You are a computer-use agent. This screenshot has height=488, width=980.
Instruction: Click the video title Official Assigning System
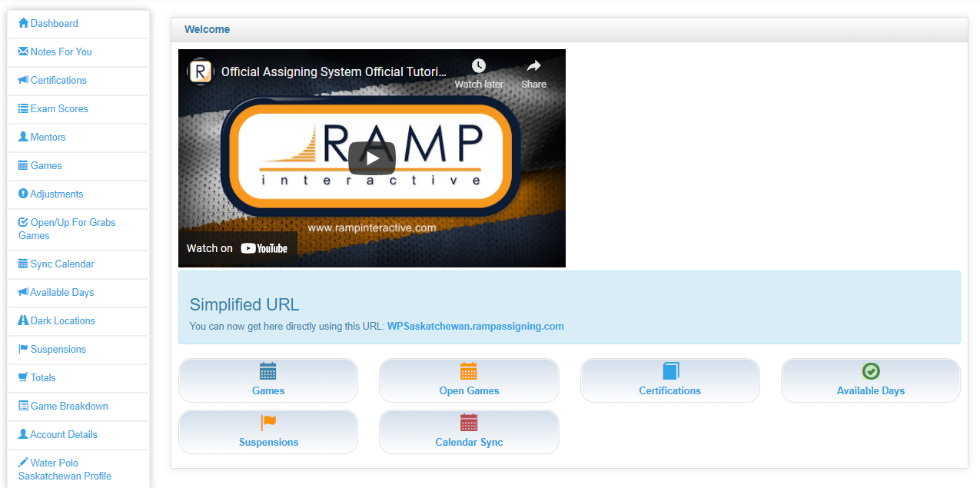click(334, 71)
